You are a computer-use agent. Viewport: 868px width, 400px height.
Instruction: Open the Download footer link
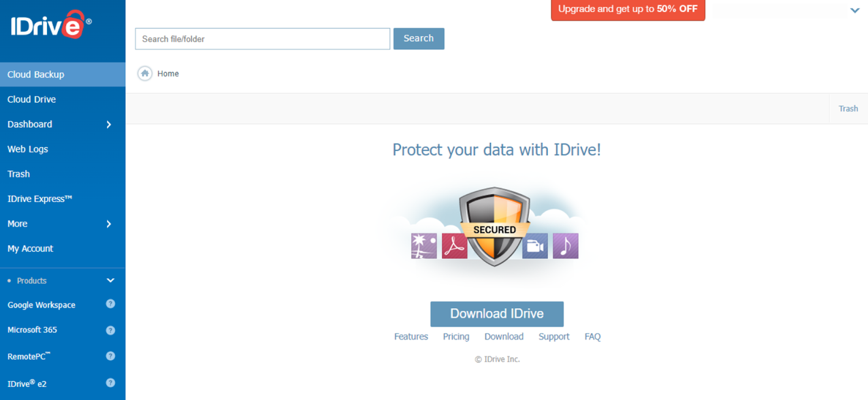point(504,337)
